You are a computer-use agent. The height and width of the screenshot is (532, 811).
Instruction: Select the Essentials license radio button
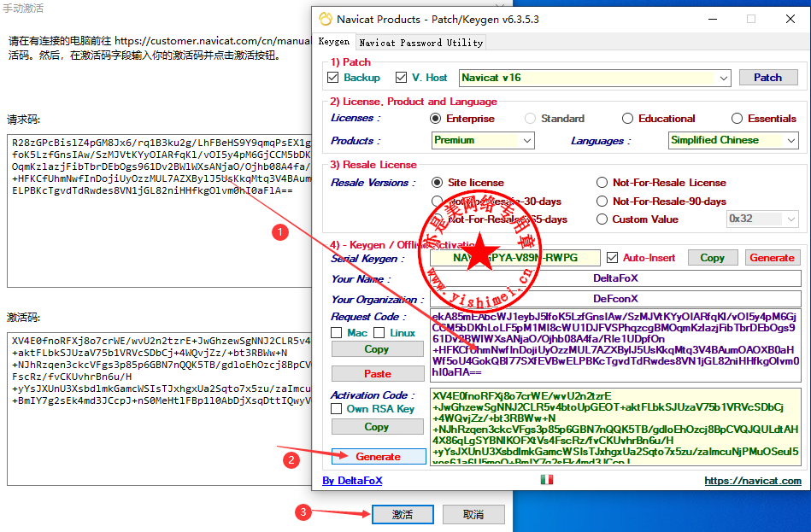(737, 119)
